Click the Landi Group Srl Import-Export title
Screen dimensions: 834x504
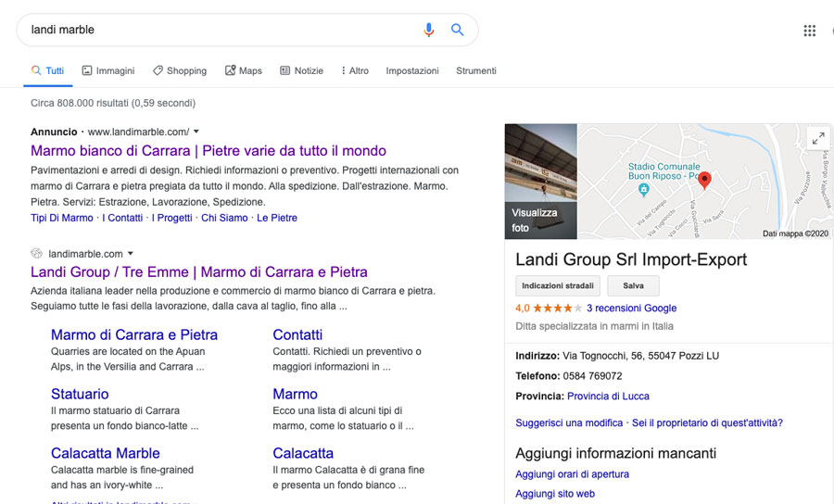631,259
